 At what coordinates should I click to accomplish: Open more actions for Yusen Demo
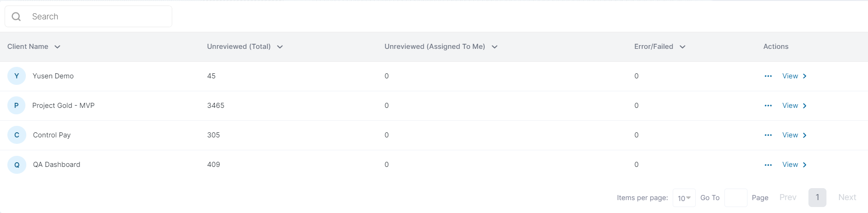pos(768,76)
